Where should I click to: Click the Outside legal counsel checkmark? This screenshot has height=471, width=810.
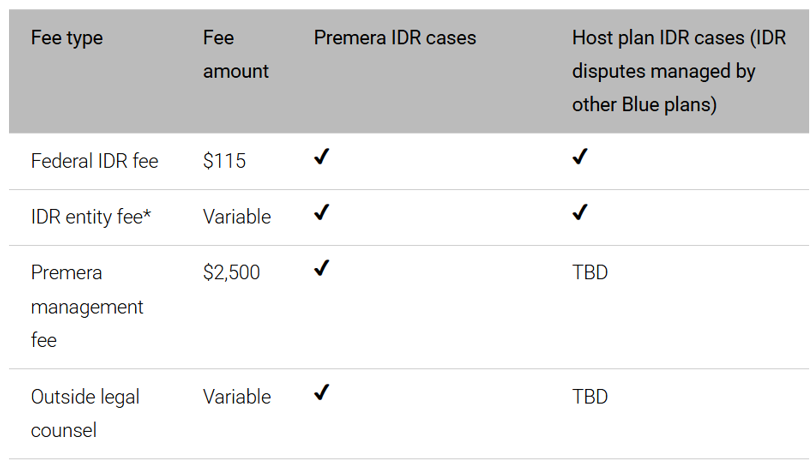[321, 394]
